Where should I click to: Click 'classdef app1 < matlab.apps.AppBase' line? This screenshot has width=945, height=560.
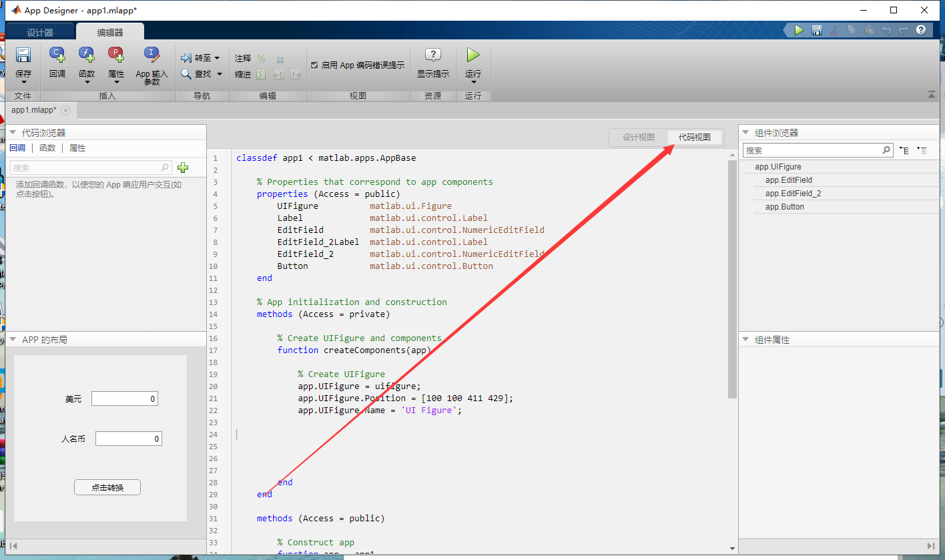[x=326, y=158]
